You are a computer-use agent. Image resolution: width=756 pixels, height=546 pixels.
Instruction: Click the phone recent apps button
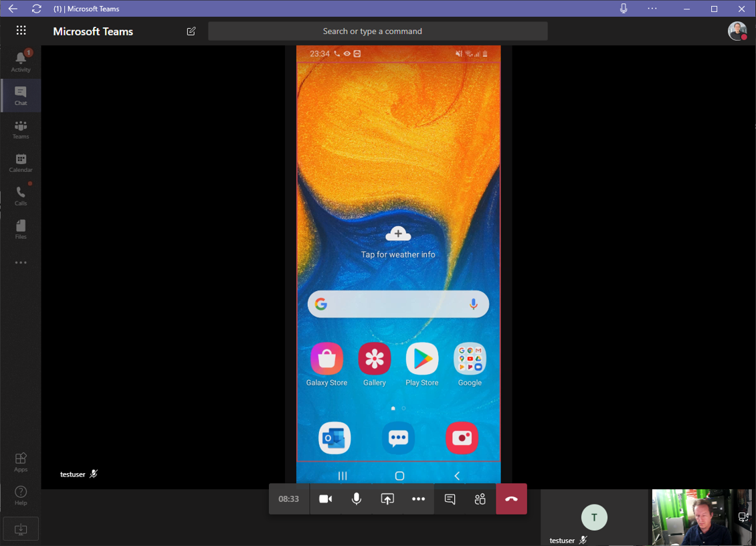(343, 476)
